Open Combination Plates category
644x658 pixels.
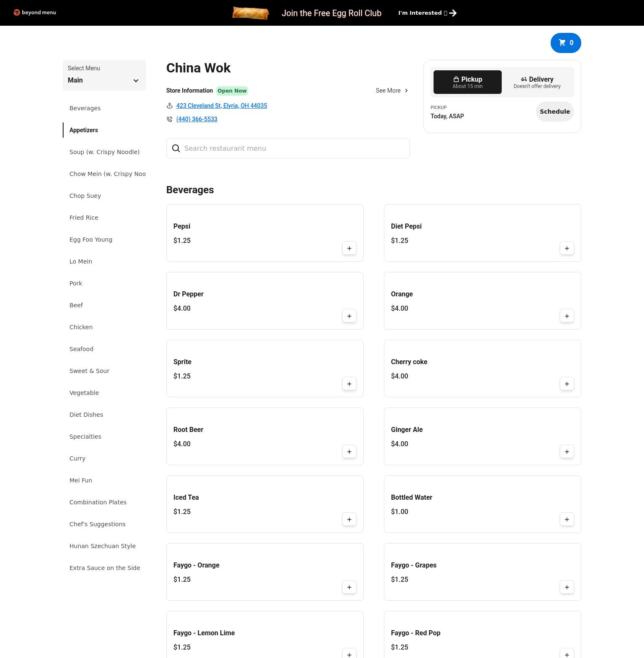point(98,502)
